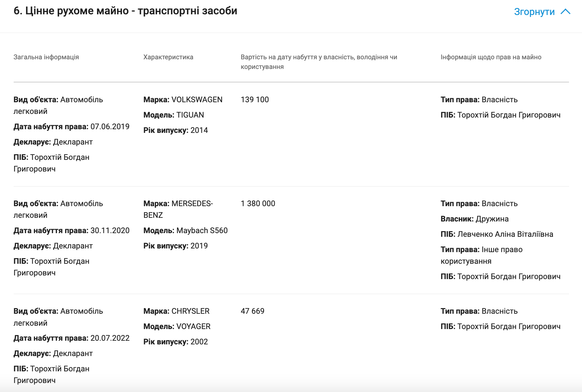Select the name Левченко Аліна Віталіївна
Screen dimensions: 582x392
click(x=505, y=234)
